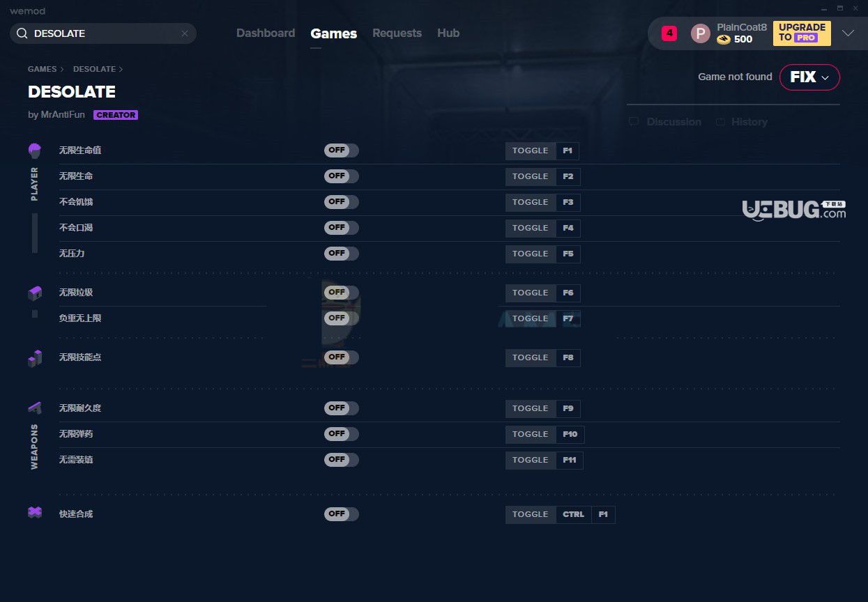The height and width of the screenshot is (602, 868).
Task: Change the F4 hotkey binding
Action: 568,229
